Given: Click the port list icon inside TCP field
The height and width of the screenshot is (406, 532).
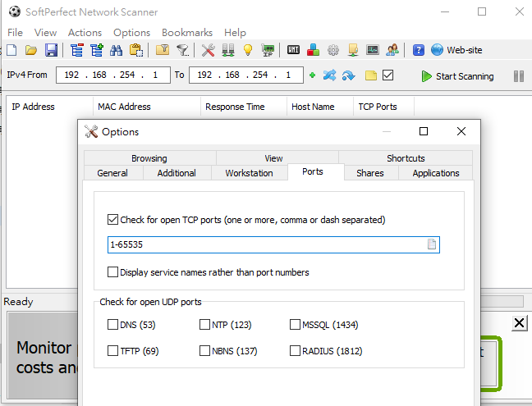Looking at the screenshot, I should point(432,244).
